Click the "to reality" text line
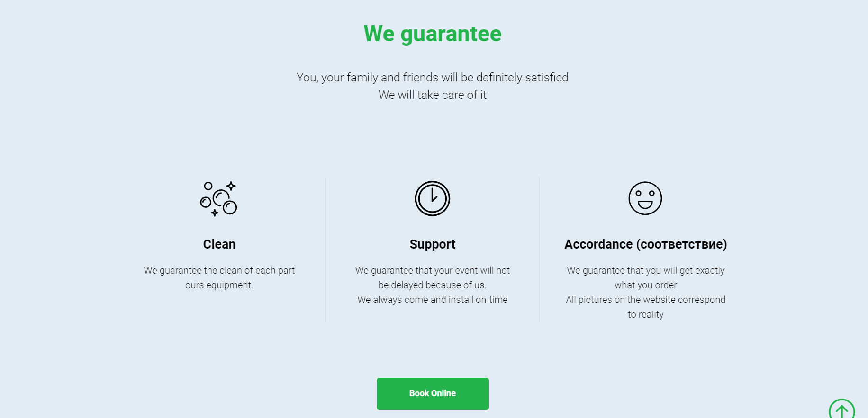Screen dimensions: 868x418 (x=645, y=314)
